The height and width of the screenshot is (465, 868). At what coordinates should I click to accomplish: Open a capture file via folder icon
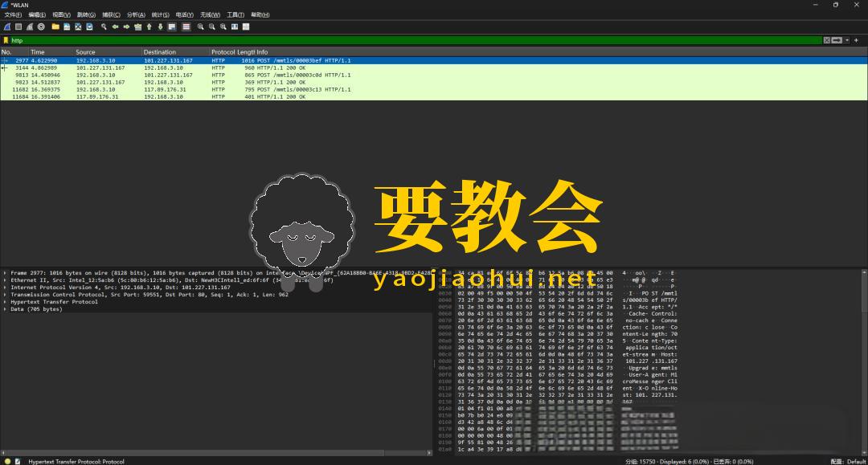(x=55, y=27)
